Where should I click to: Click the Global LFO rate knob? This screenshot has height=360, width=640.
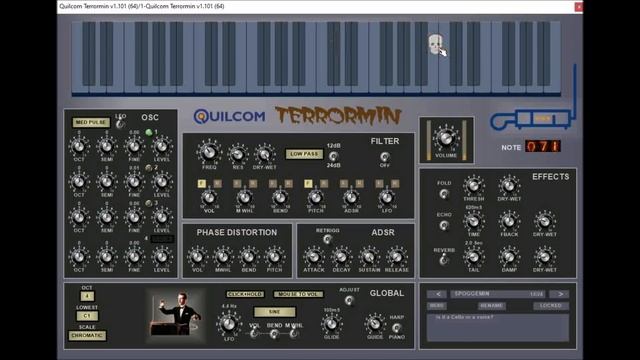click(229, 324)
